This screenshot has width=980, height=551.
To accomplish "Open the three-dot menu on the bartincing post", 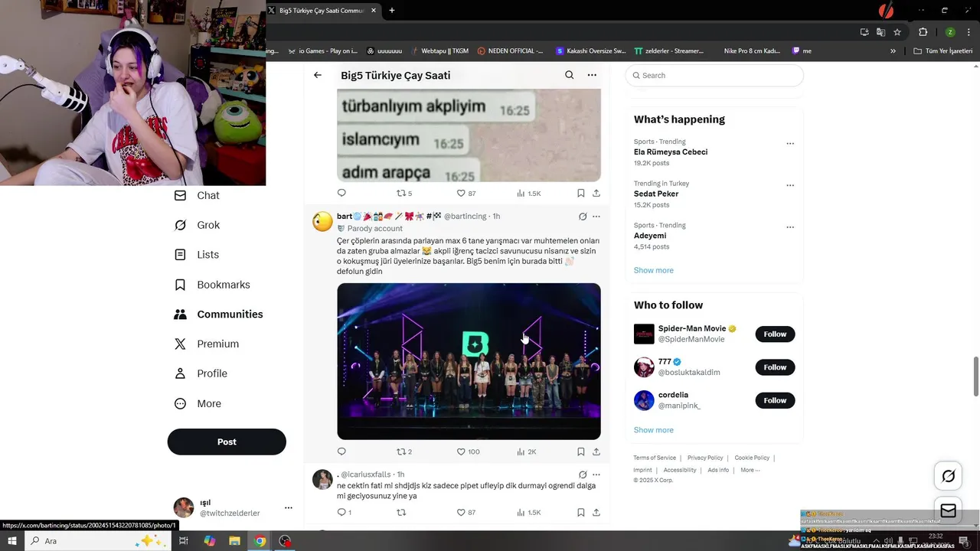I will [596, 217].
